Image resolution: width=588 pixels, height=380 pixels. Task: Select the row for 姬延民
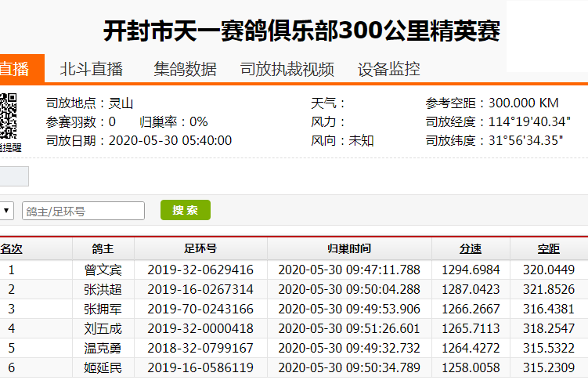coord(103,367)
